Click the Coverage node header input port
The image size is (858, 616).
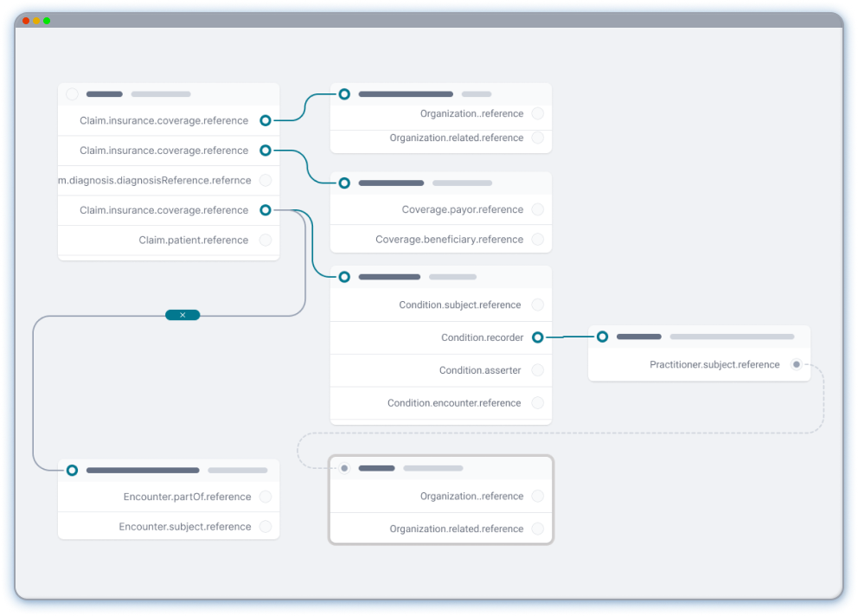point(344,183)
